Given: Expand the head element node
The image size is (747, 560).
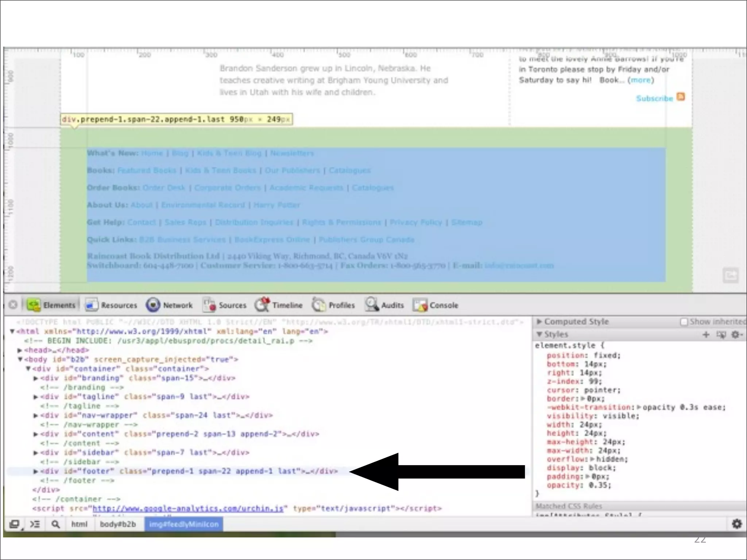Looking at the screenshot, I should [x=20, y=350].
